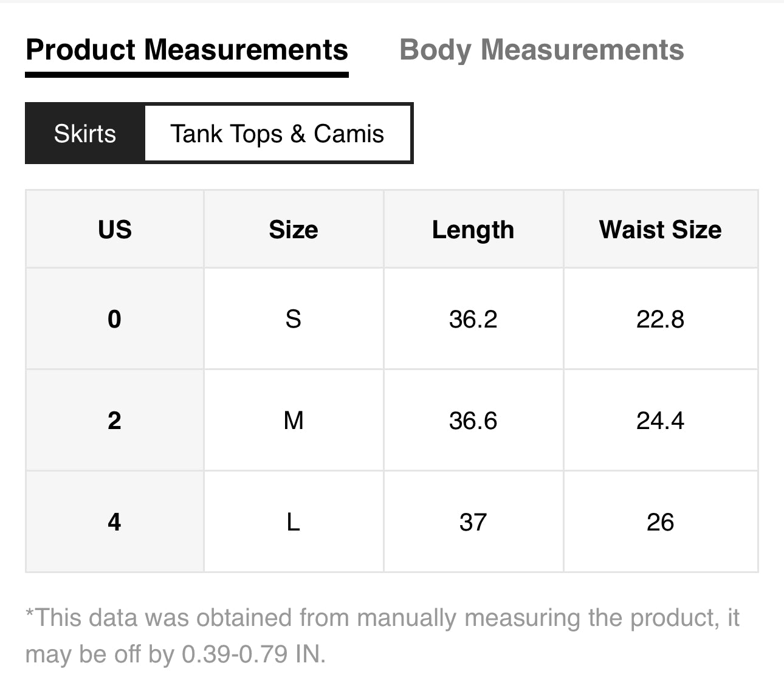Select the Skirts category button

(85, 134)
